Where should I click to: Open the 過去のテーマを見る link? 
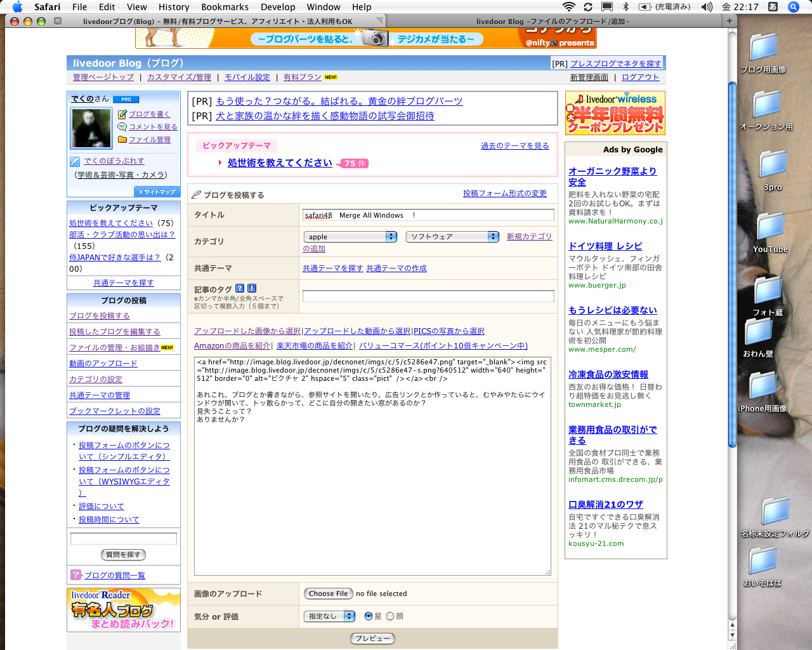click(x=515, y=146)
